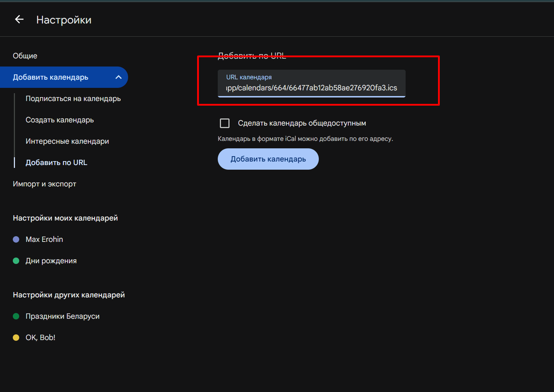Switch to «Добавить по URL»
Image resolution: width=554 pixels, height=392 pixels.
pyautogui.click(x=56, y=162)
